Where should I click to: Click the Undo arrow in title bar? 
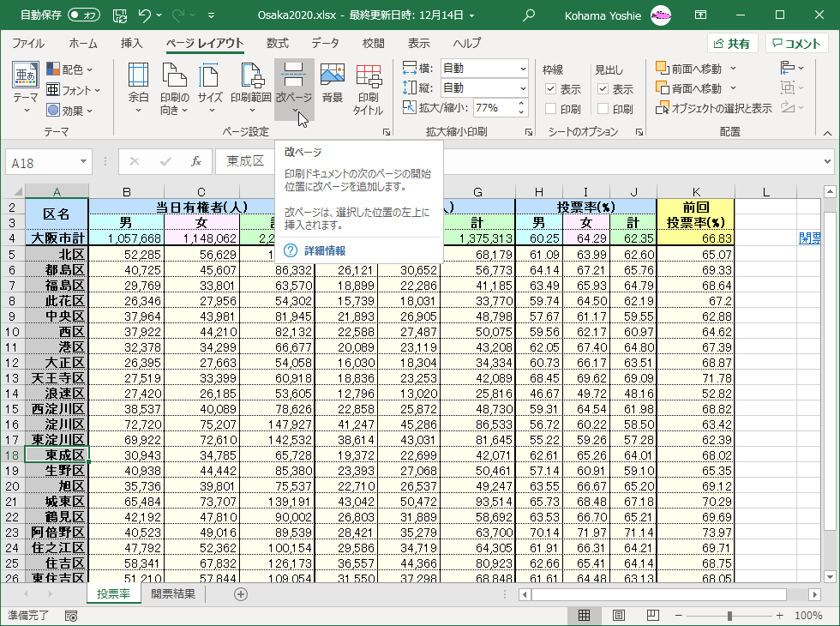point(145,15)
